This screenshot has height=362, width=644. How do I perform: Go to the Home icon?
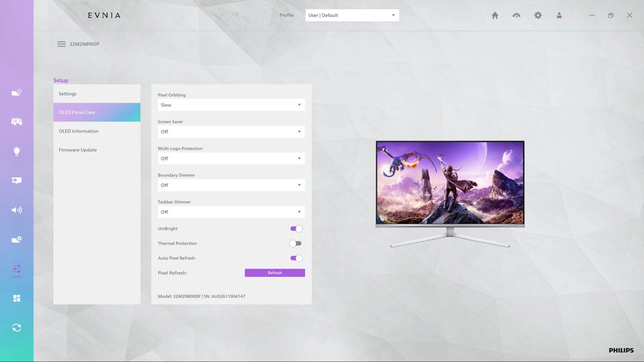click(x=495, y=16)
